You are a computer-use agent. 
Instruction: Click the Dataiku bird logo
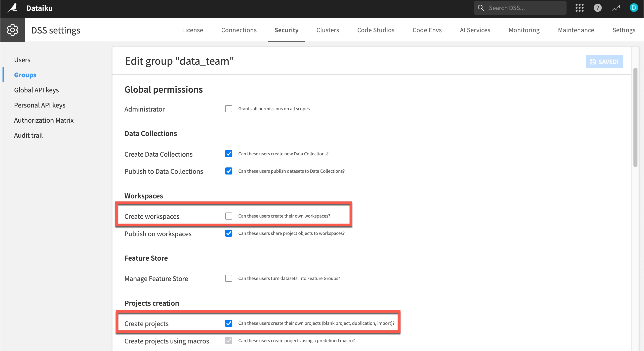pyautogui.click(x=12, y=8)
